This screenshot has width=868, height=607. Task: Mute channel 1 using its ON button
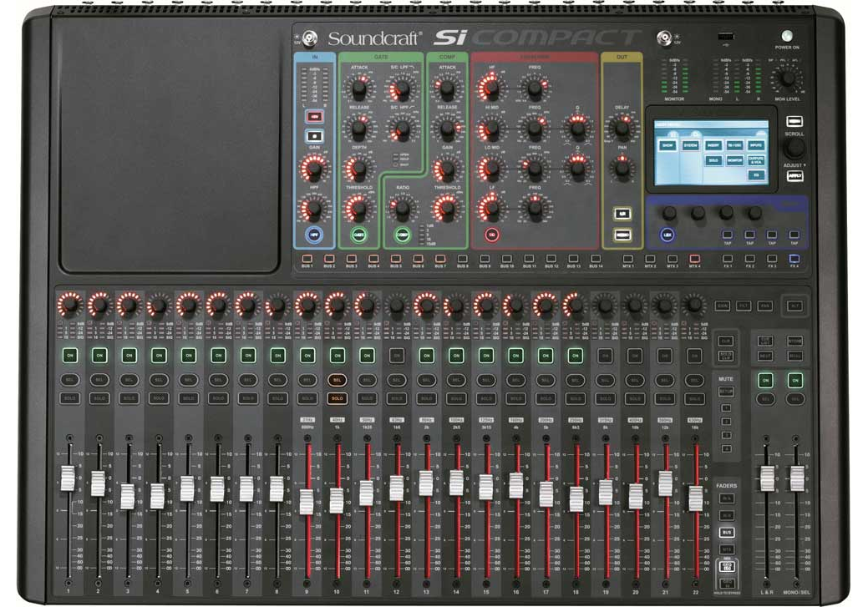coord(69,355)
